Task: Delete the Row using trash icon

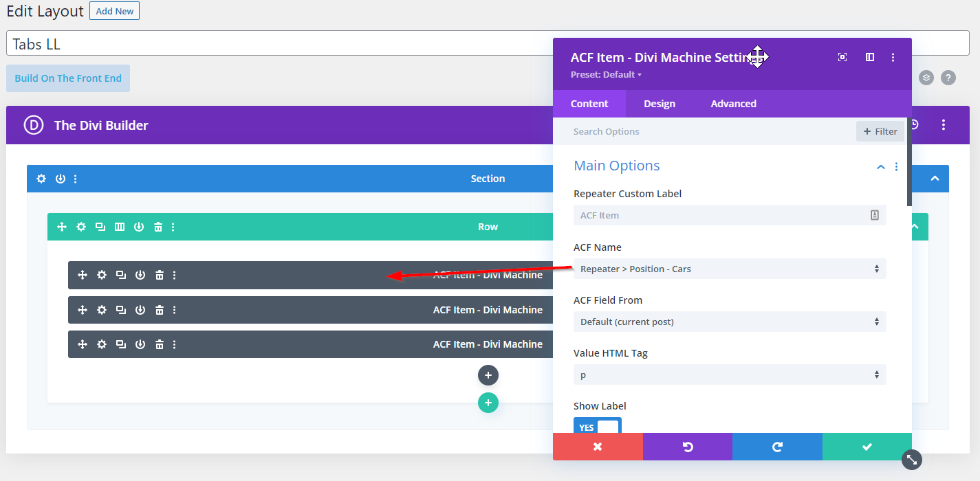Action: (158, 227)
